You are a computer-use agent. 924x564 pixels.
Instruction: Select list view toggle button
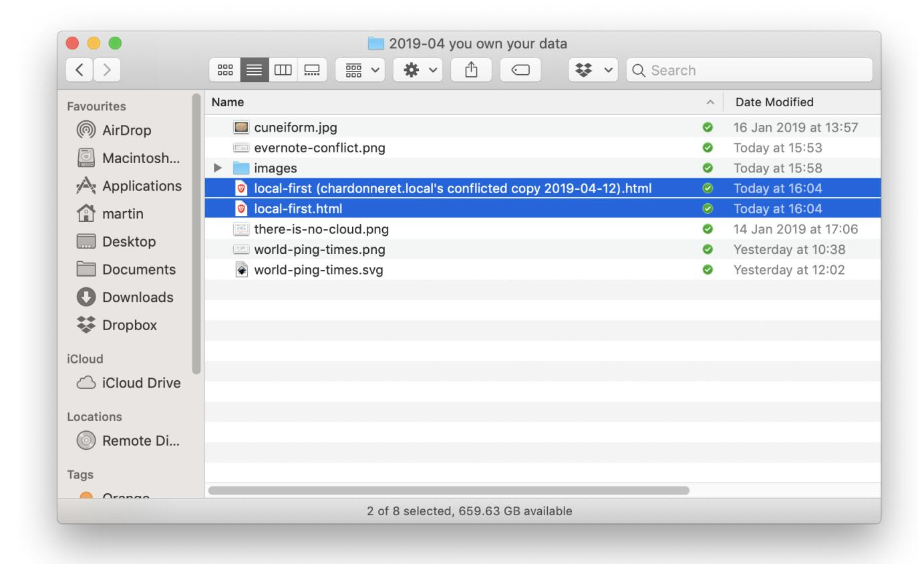click(x=253, y=70)
